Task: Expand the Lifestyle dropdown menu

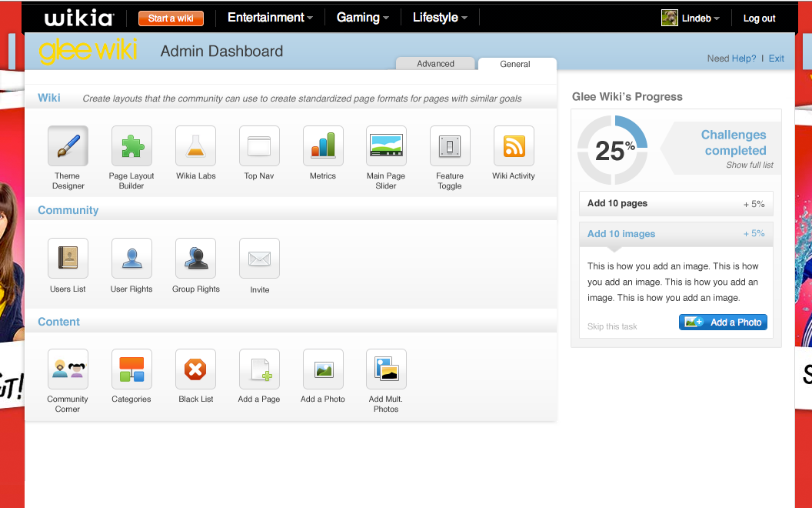Action: [x=440, y=18]
